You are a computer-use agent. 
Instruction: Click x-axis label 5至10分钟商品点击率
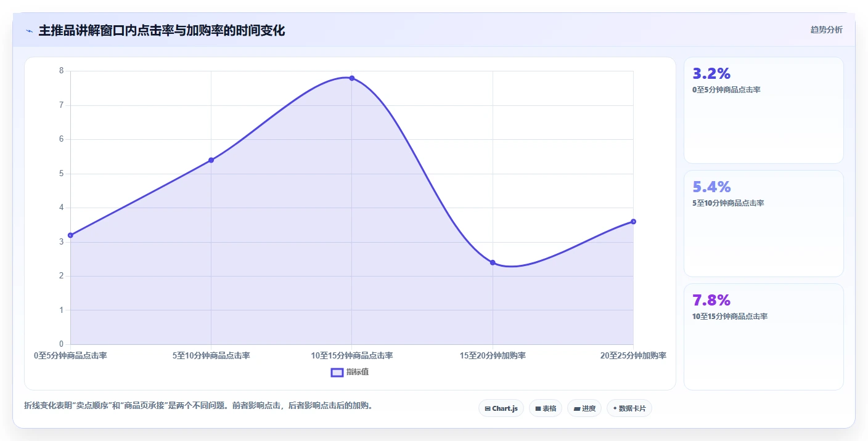click(211, 355)
